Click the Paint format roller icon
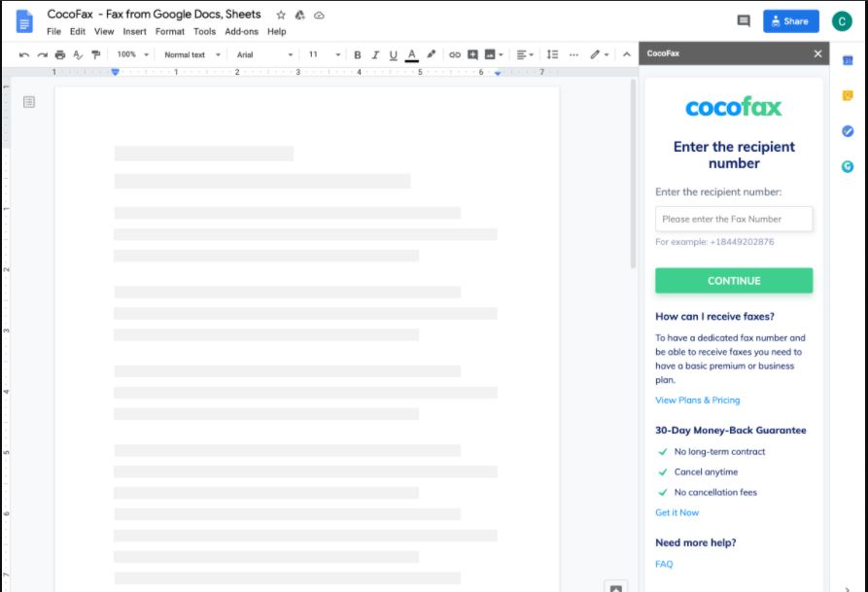 [x=96, y=54]
